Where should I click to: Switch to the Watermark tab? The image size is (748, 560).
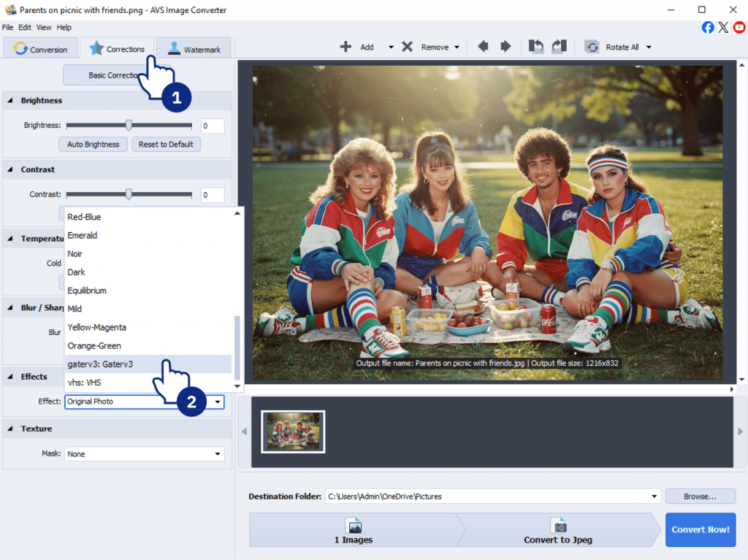pyautogui.click(x=194, y=49)
